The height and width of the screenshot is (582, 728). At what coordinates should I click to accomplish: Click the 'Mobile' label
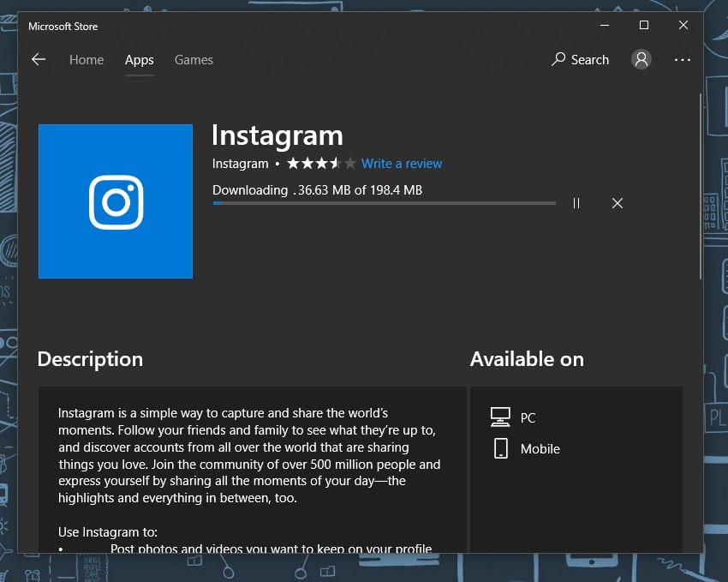point(540,449)
